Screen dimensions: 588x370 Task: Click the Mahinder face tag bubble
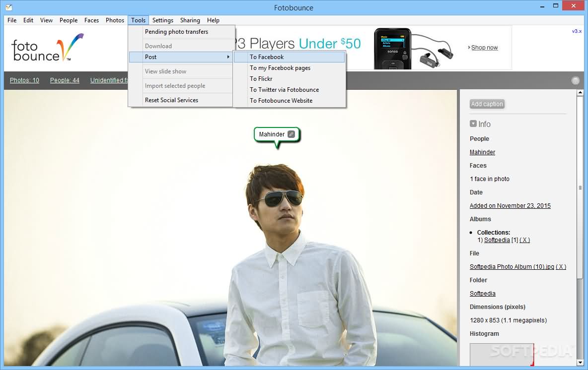point(277,134)
